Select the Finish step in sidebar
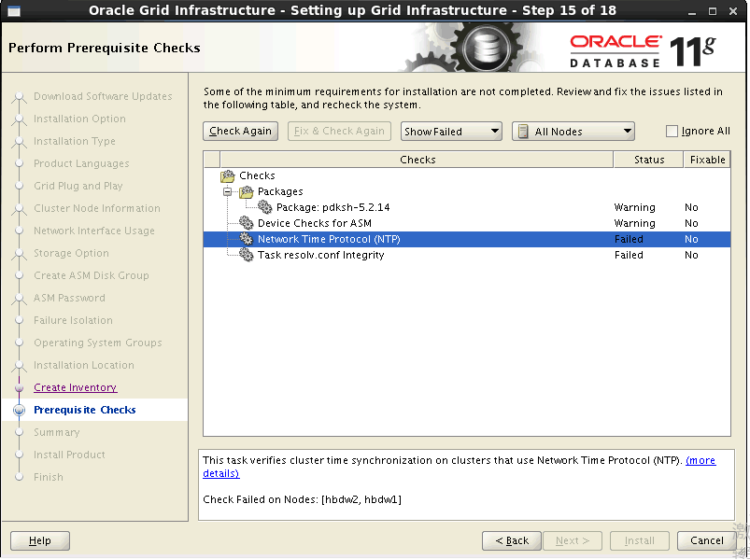 pyautogui.click(x=49, y=477)
